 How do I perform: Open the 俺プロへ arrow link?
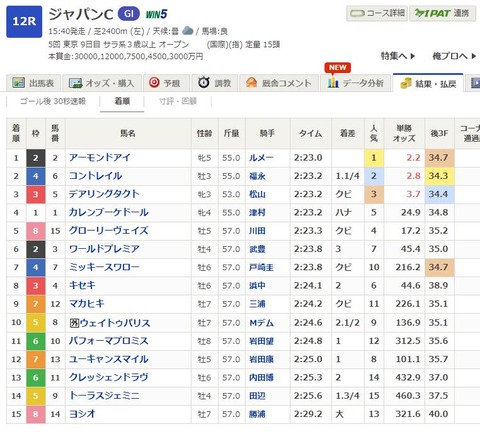pyautogui.click(x=454, y=56)
